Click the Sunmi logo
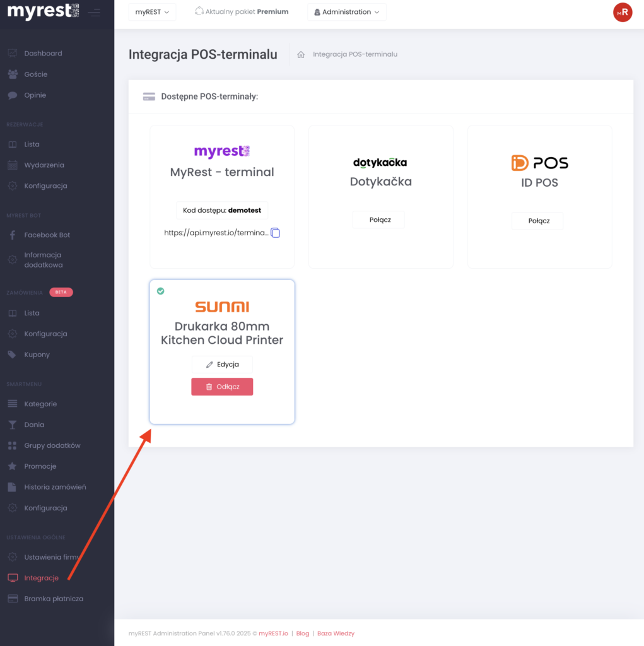644x646 pixels. [x=222, y=307]
